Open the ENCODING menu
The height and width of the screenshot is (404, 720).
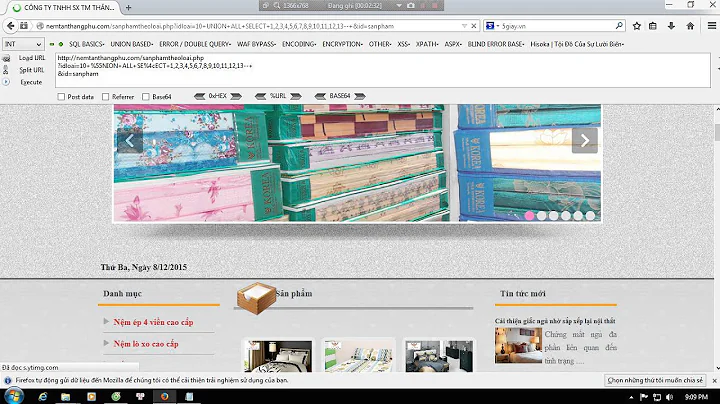(x=300, y=44)
